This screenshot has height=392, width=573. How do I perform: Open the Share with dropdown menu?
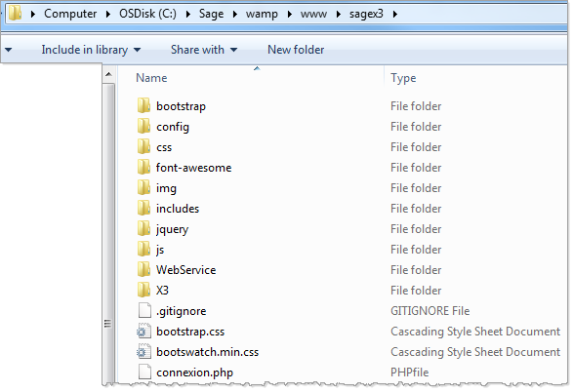pos(204,50)
